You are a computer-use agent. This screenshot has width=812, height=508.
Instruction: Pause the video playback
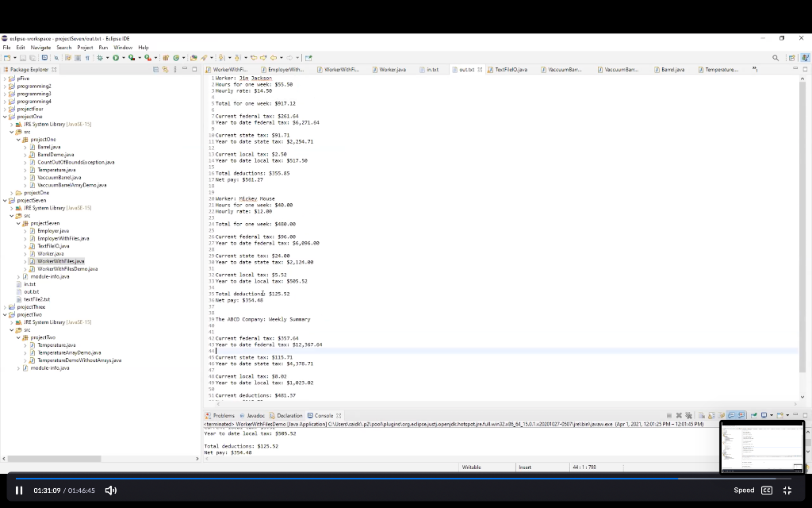coord(19,491)
